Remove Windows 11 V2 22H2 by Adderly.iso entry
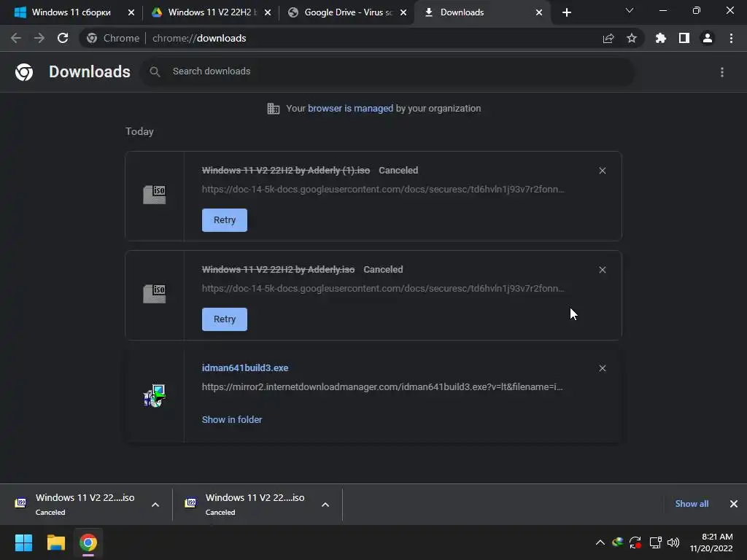Screen dimensions: 747x560 pyautogui.click(x=602, y=270)
